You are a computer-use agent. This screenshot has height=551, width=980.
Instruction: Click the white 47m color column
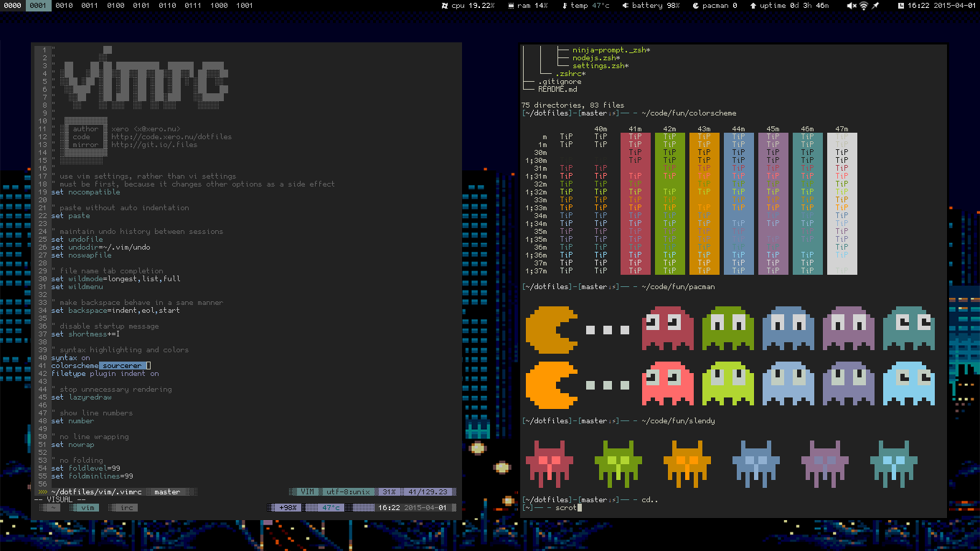click(842, 204)
